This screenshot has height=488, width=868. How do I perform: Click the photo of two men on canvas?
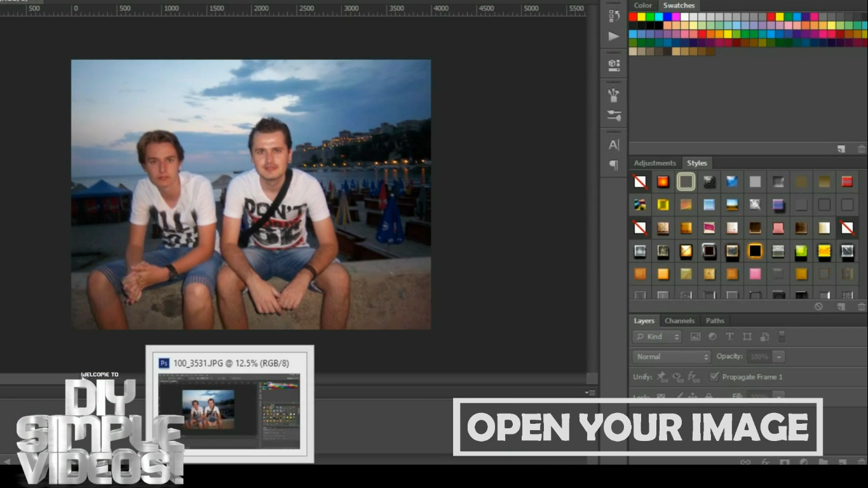coord(251,194)
